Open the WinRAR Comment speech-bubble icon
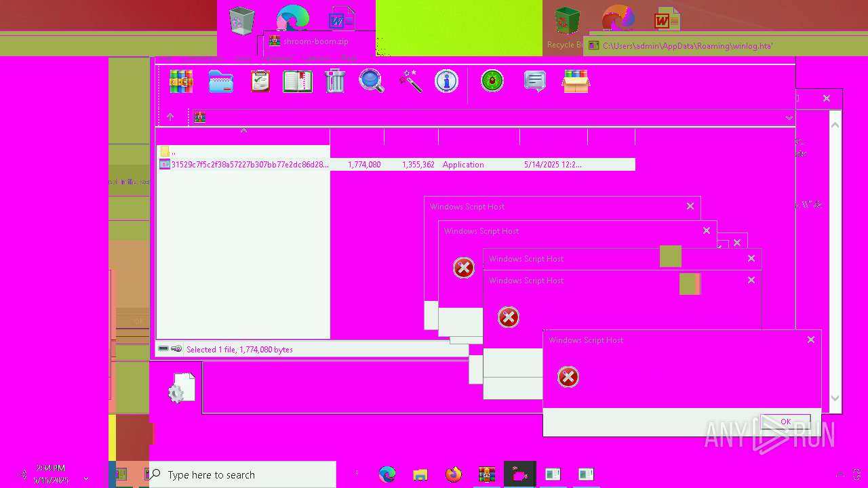Viewport: 868px width, 488px height. point(535,82)
